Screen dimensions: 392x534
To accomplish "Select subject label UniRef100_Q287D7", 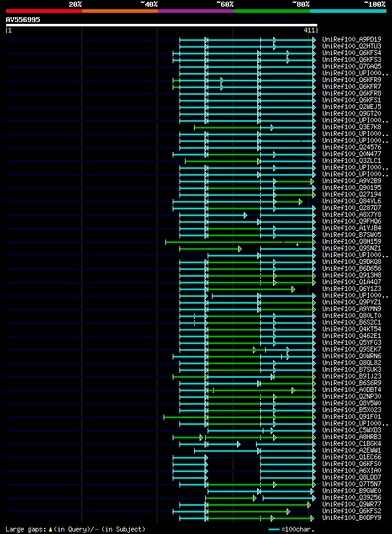I will click(x=352, y=208).
